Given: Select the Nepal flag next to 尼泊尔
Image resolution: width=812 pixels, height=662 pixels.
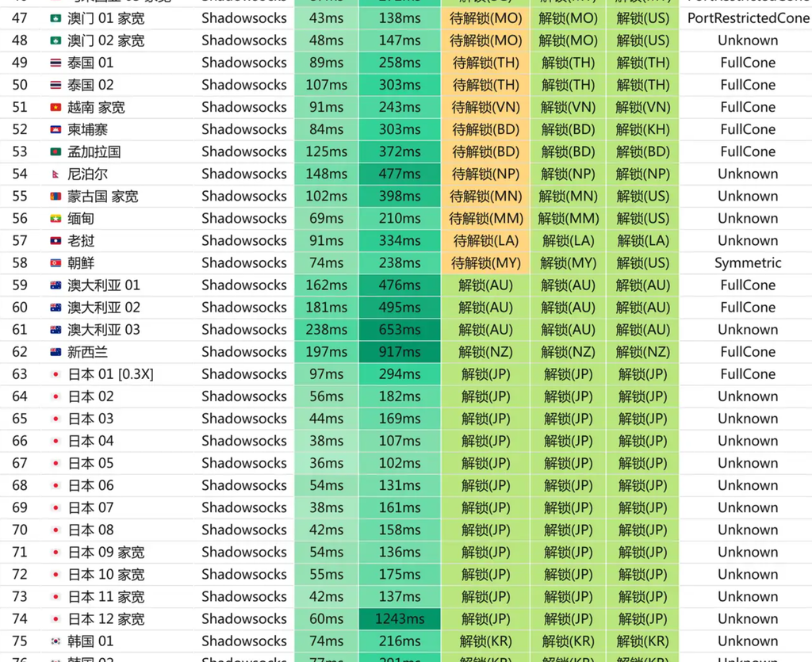Looking at the screenshot, I should click(x=56, y=174).
